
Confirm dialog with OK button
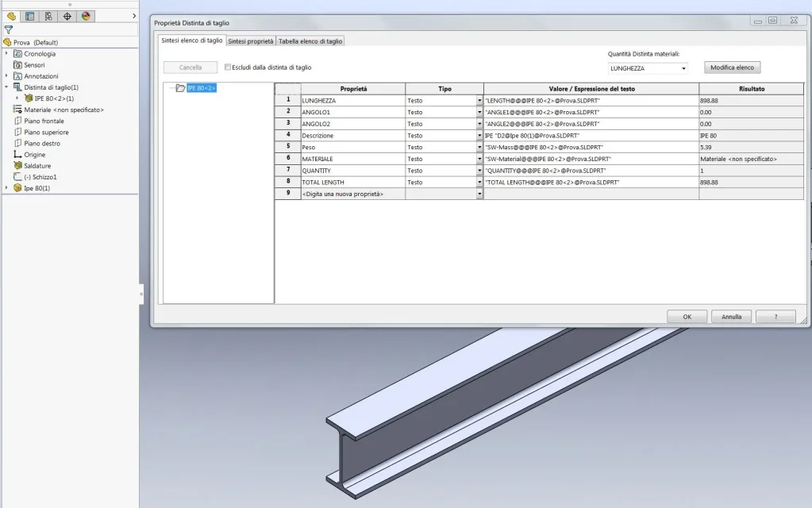click(687, 317)
